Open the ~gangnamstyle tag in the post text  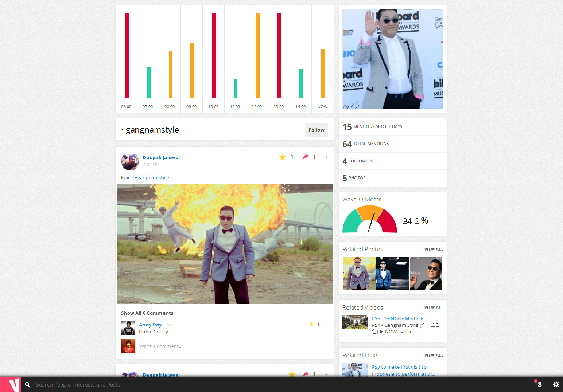coord(152,177)
